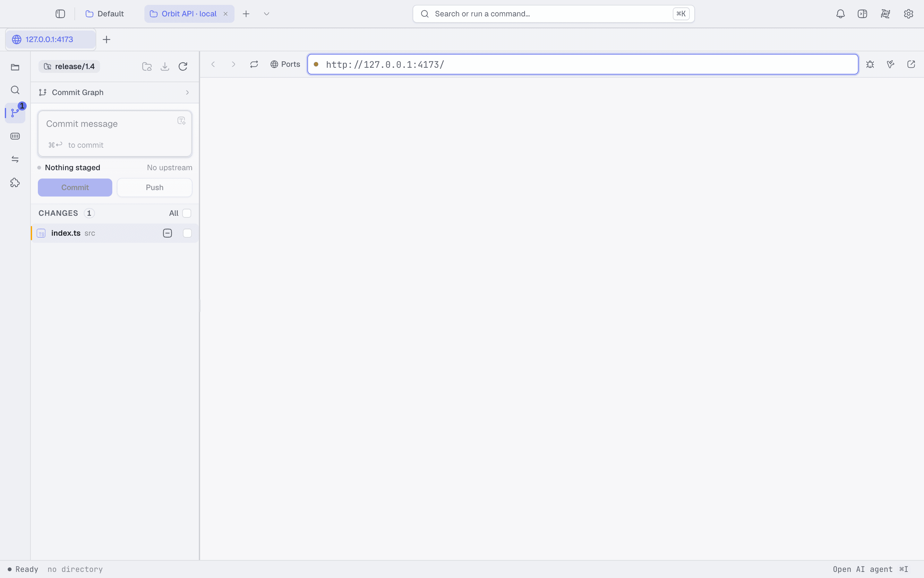Open the Files explorer sidebar icon
The image size is (924, 578).
(x=15, y=67)
